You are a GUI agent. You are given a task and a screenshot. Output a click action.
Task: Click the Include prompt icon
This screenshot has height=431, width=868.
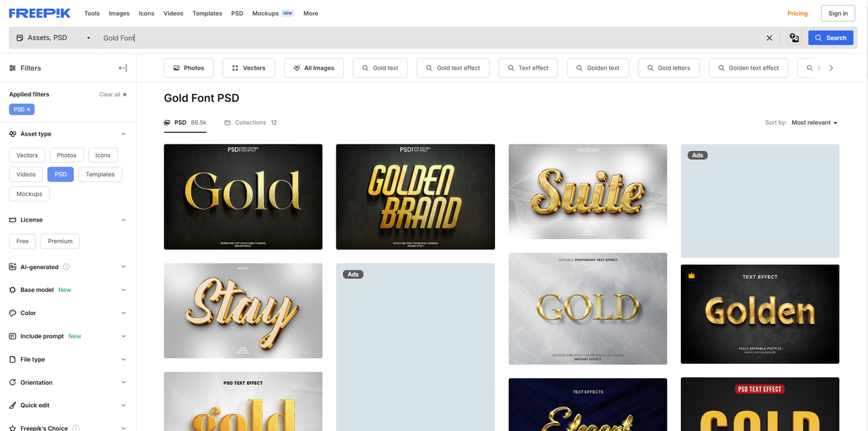pyautogui.click(x=13, y=336)
